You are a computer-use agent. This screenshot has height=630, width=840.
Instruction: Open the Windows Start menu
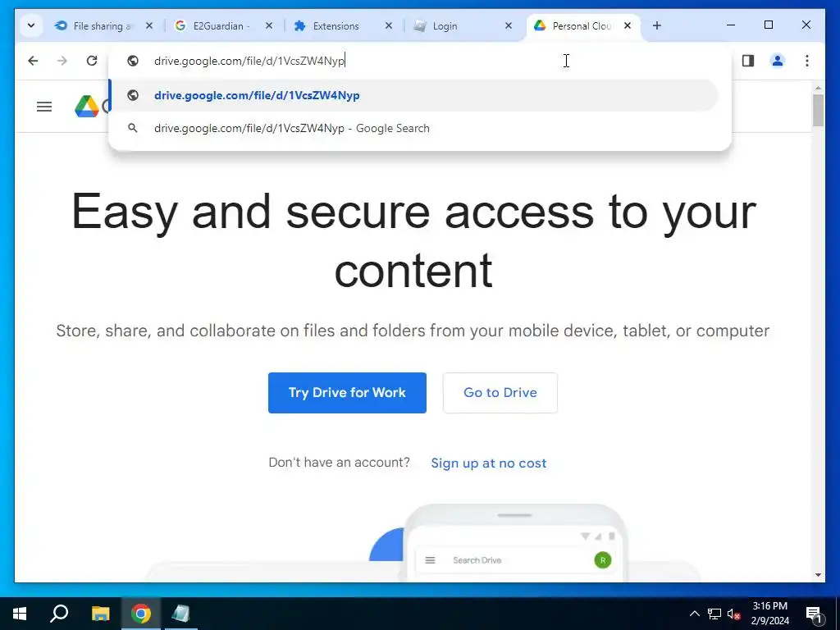(x=20, y=614)
